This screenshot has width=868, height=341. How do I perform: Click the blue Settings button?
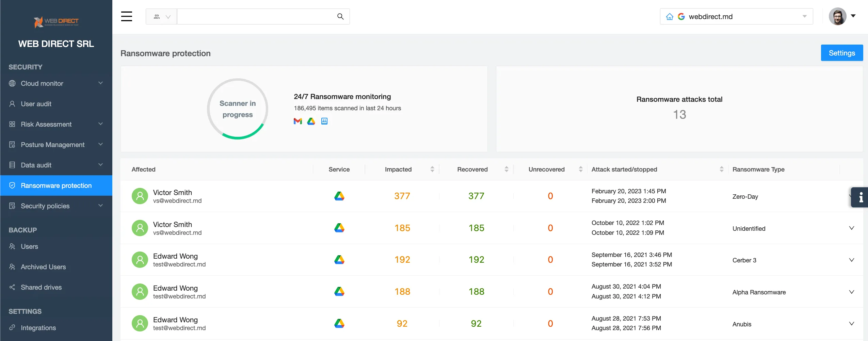[x=841, y=53]
